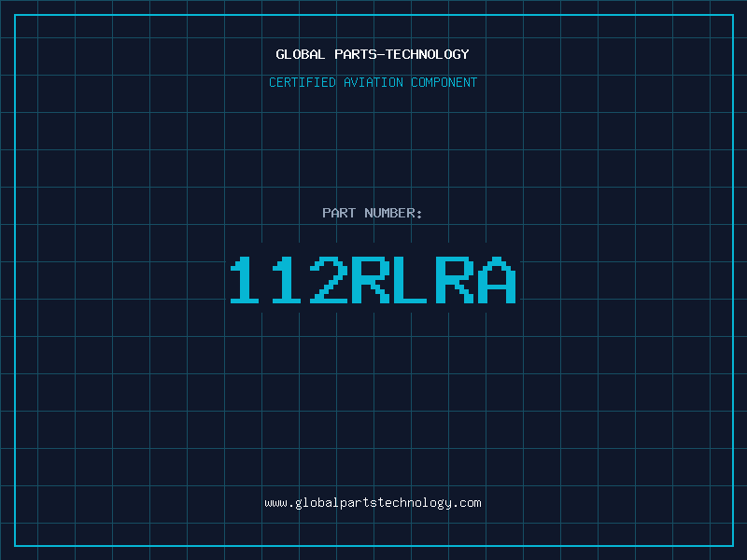Select the part number 112RLRA
Viewport: 747px width, 560px height.
(373, 280)
